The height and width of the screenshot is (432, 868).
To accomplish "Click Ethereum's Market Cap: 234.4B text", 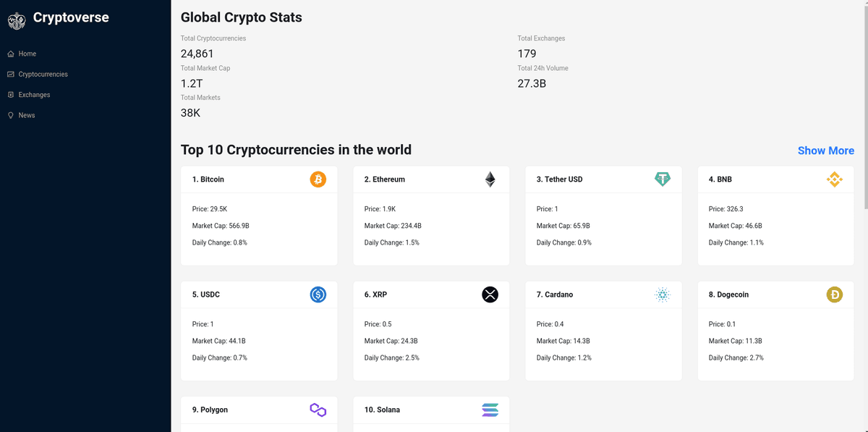I will coord(393,226).
